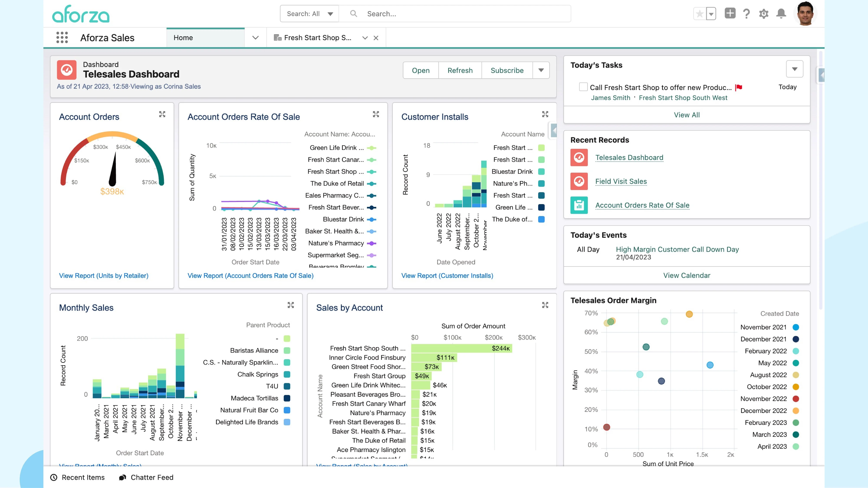Click the user profile avatar
Viewport: 868px width, 488px height.
(x=805, y=13)
